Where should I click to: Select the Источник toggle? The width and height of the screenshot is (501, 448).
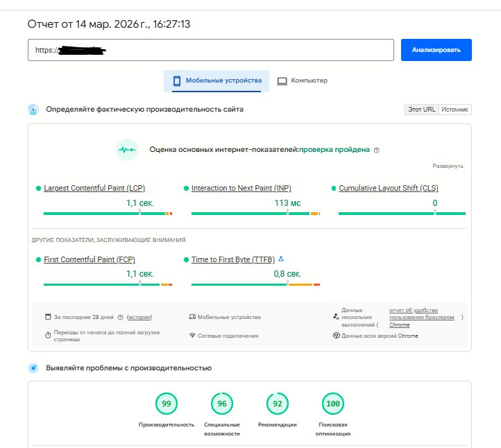point(455,110)
